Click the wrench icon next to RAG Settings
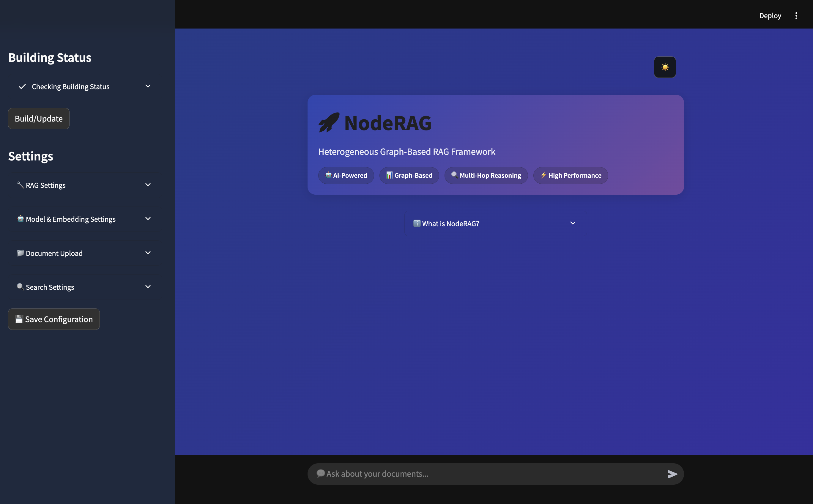 (20, 185)
